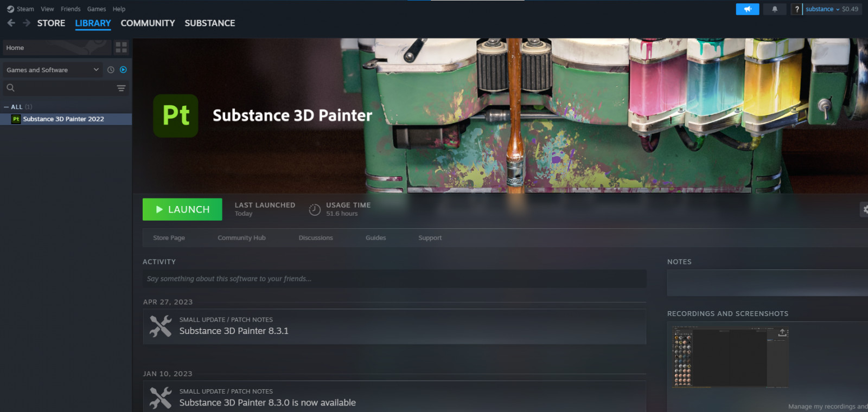Sort library by recent activity clock icon

click(x=111, y=70)
